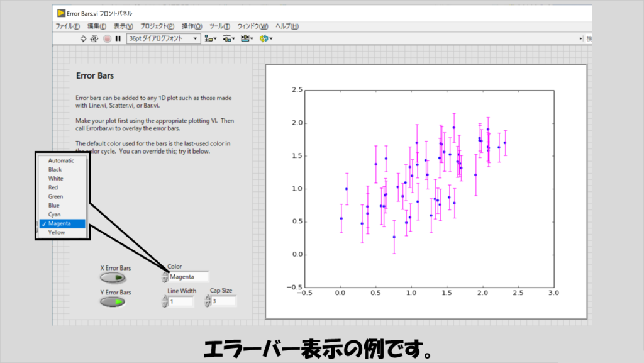Viewport: 644px width, 363px height.
Task: Open the Reorder tool
Action: [x=265, y=38]
